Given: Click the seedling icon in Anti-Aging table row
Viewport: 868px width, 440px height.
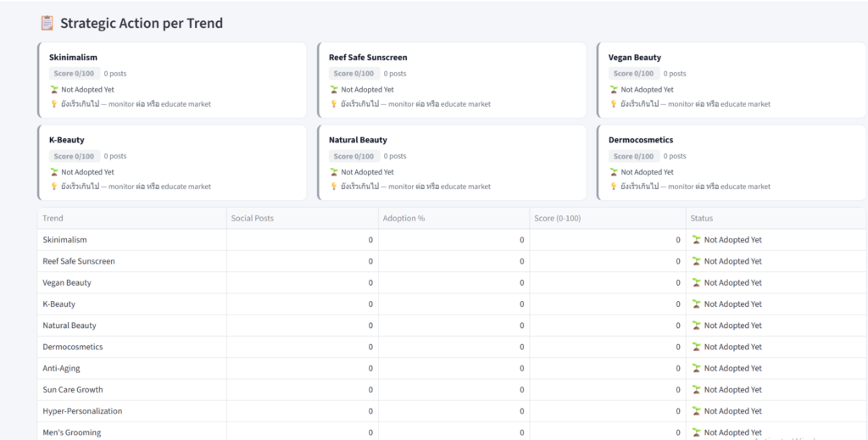Looking at the screenshot, I should [697, 369].
